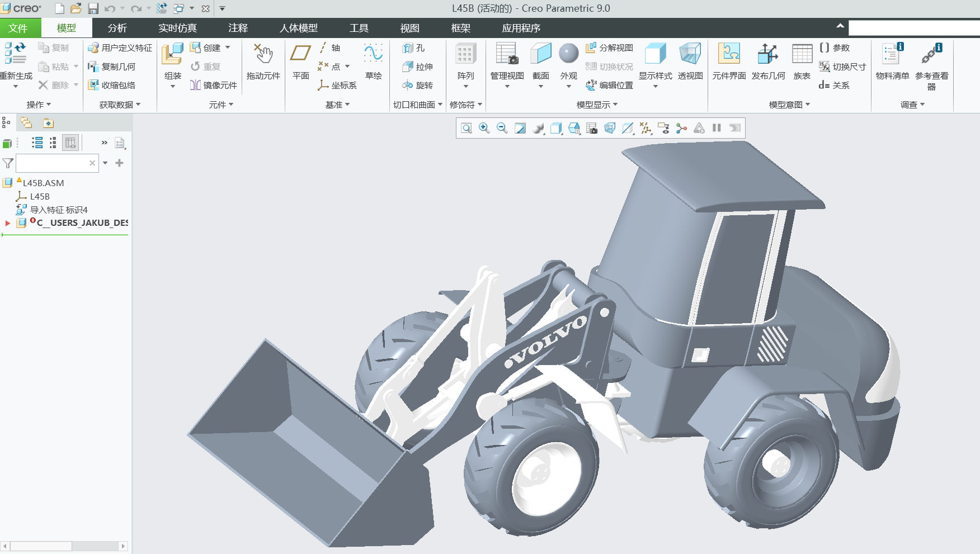
Task: Expand the 操作 group dropdown
Action: [x=39, y=105]
